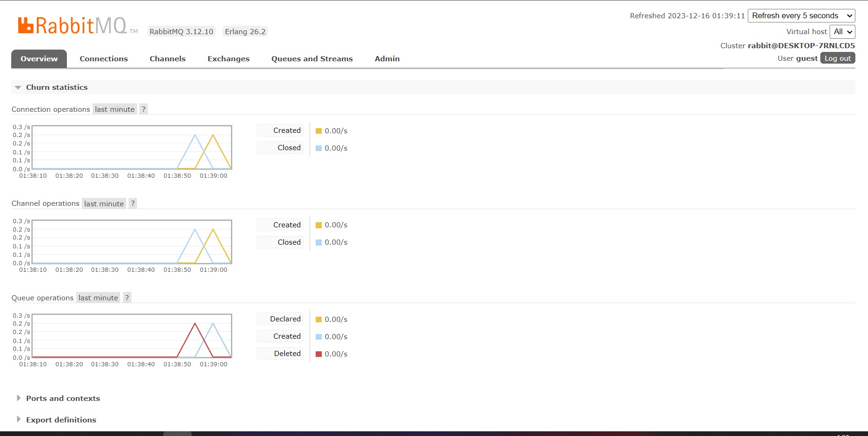
Task: Click the Queue operations chart
Action: [x=132, y=336]
